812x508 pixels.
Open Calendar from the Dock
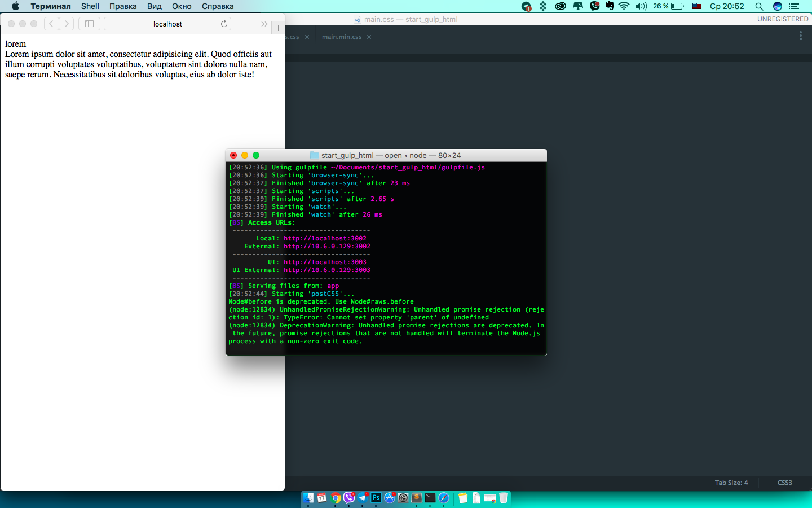tap(322, 498)
